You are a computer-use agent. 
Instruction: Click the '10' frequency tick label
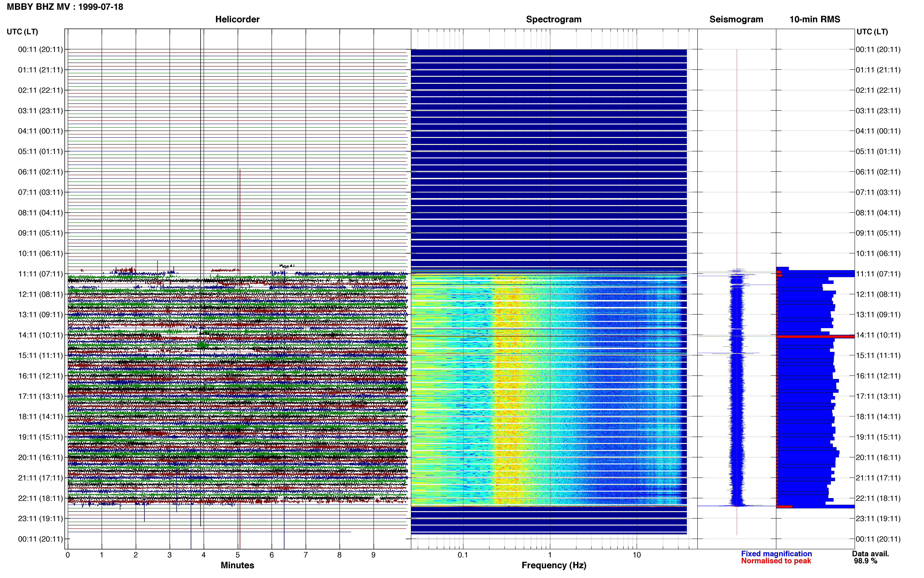tap(637, 555)
